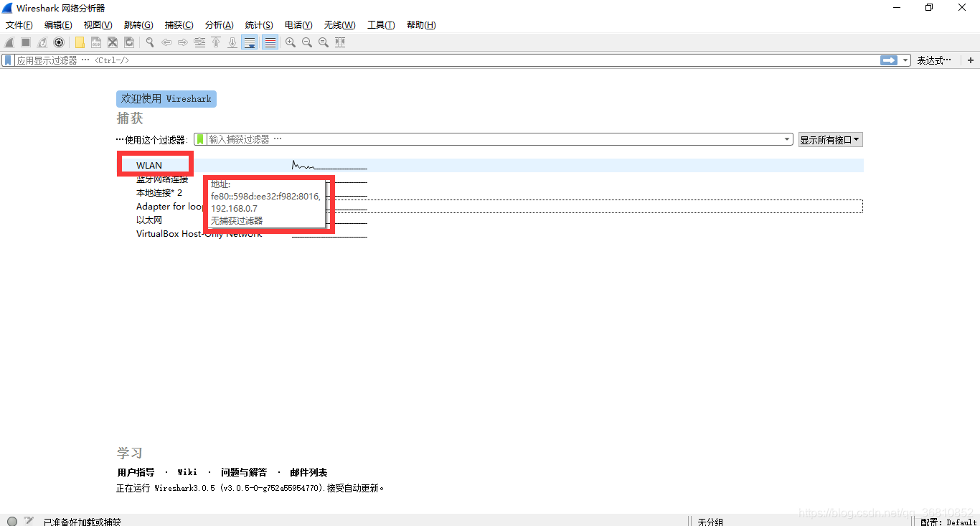Image resolution: width=980 pixels, height=526 pixels.
Task: Go back in packet history arrow
Action: [x=166, y=42]
